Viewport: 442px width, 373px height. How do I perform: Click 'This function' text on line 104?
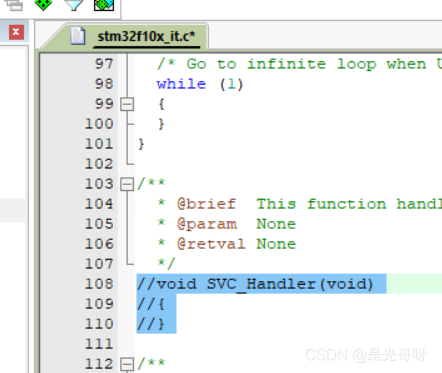(321, 204)
